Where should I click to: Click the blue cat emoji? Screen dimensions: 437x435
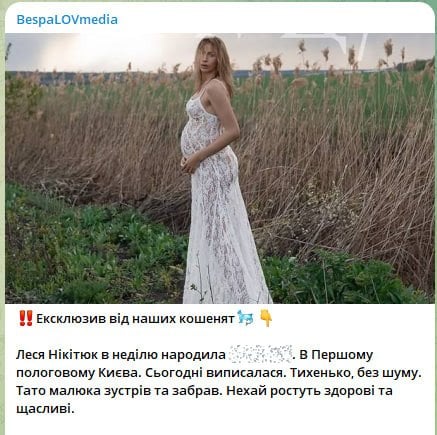[x=245, y=318]
